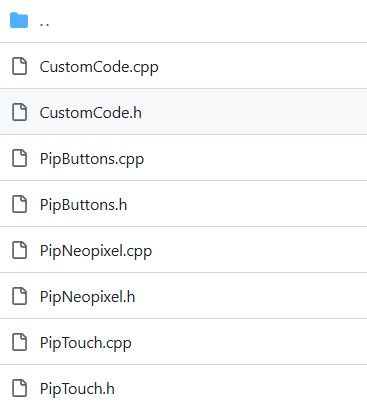This screenshot has height=408, width=367.
Task: Open the CustomCode.cpp file
Action: [x=99, y=67]
